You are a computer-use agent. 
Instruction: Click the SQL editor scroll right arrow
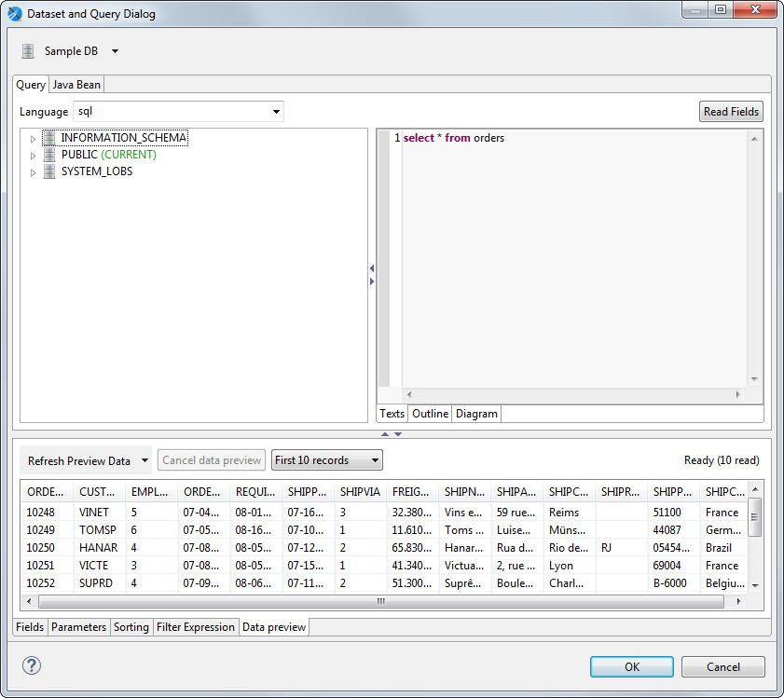(738, 394)
